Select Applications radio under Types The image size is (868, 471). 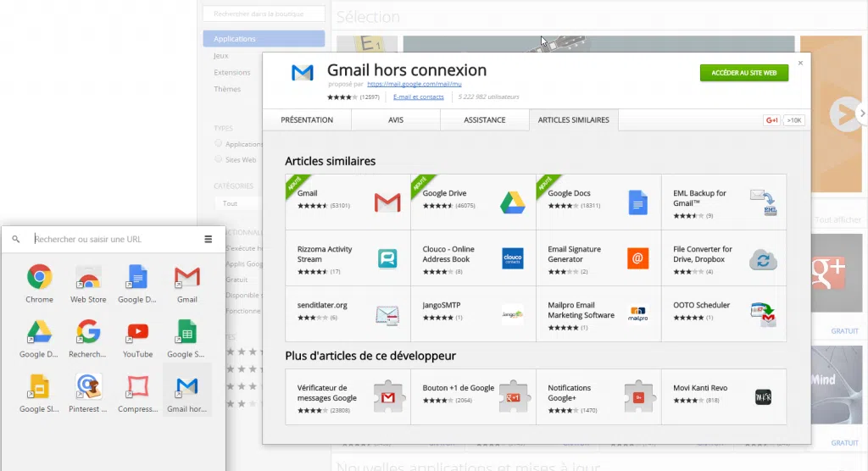tap(218, 143)
